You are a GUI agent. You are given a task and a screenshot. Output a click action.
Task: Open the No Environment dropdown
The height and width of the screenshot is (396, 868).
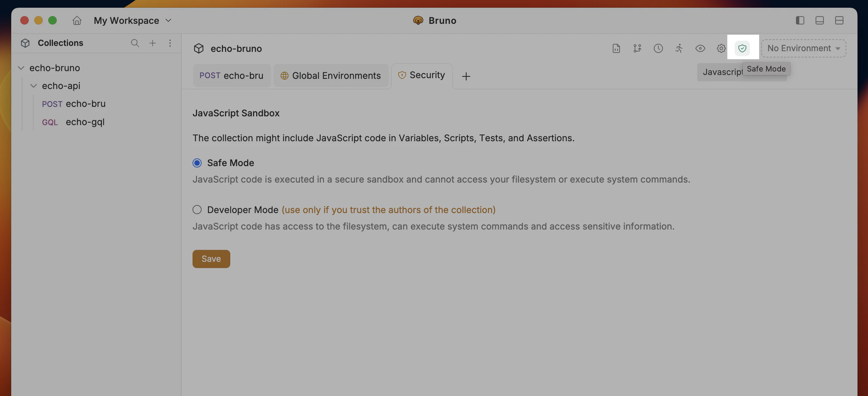pos(803,48)
